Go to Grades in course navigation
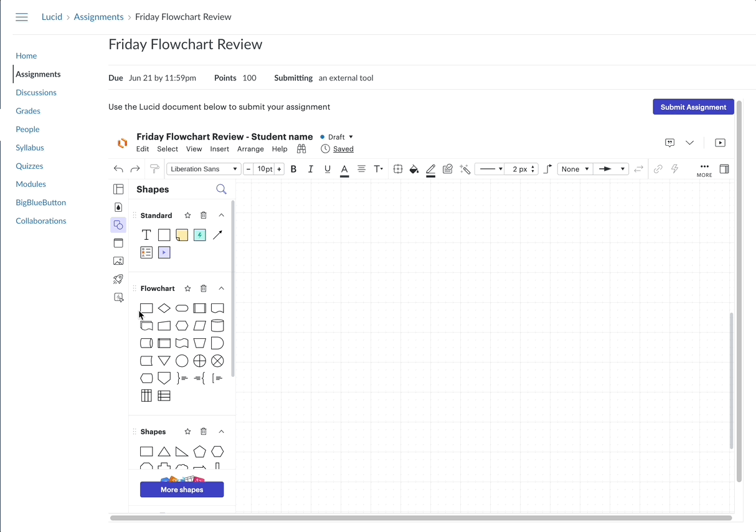The height and width of the screenshot is (532, 756). [x=28, y=111]
